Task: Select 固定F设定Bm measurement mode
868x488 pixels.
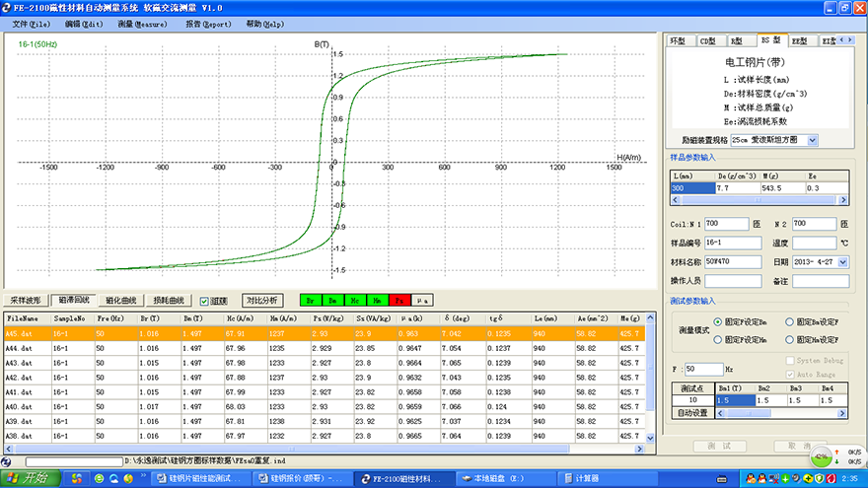Action: tap(718, 321)
